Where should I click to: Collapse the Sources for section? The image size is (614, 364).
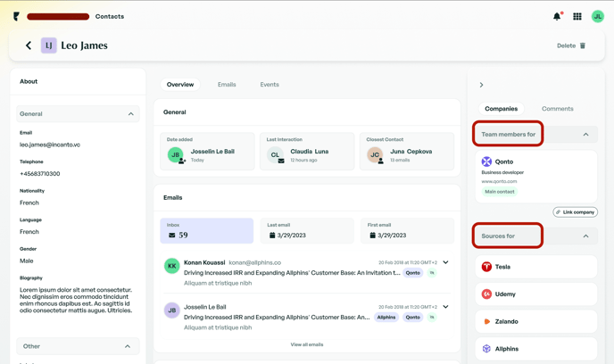585,236
